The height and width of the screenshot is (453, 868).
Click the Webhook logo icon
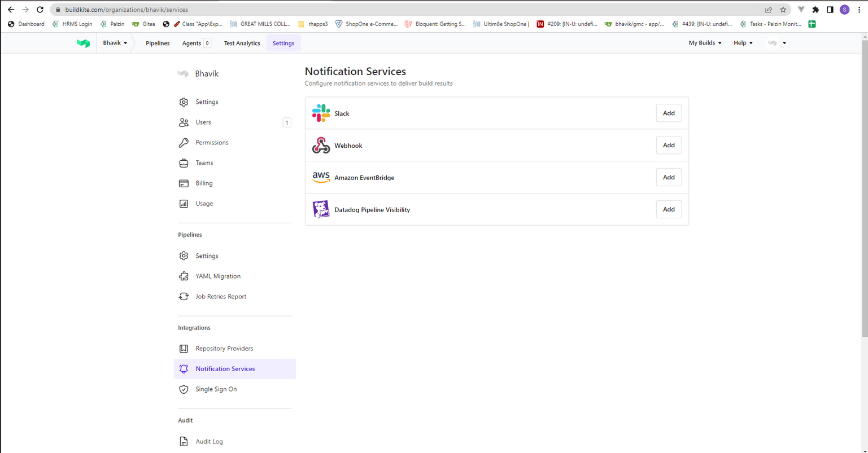click(x=321, y=145)
